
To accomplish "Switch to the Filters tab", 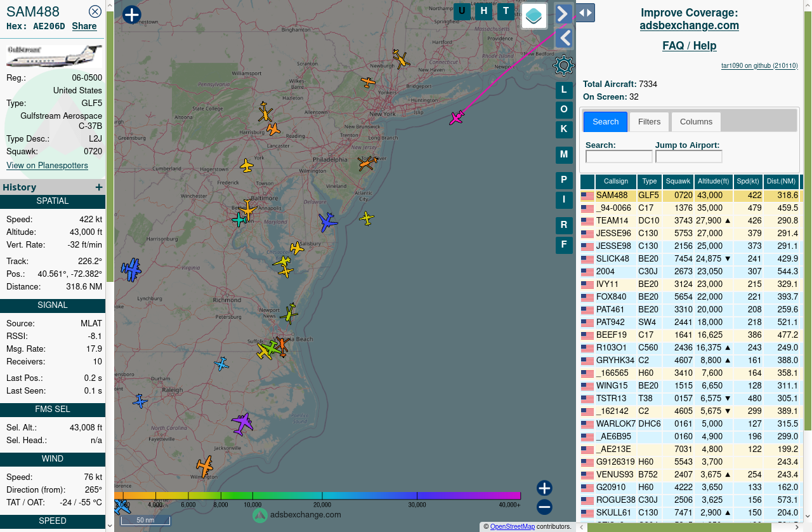I will click(x=649, y=121).
